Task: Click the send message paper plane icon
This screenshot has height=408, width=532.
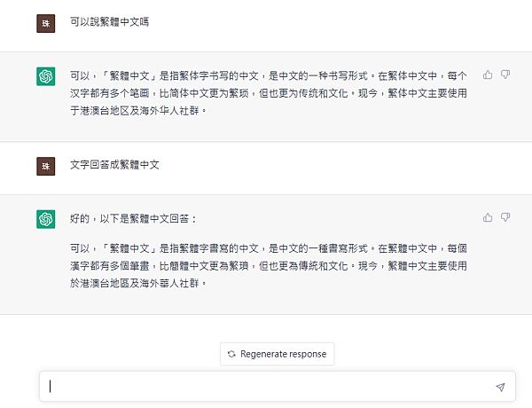Action: (500, 387)
